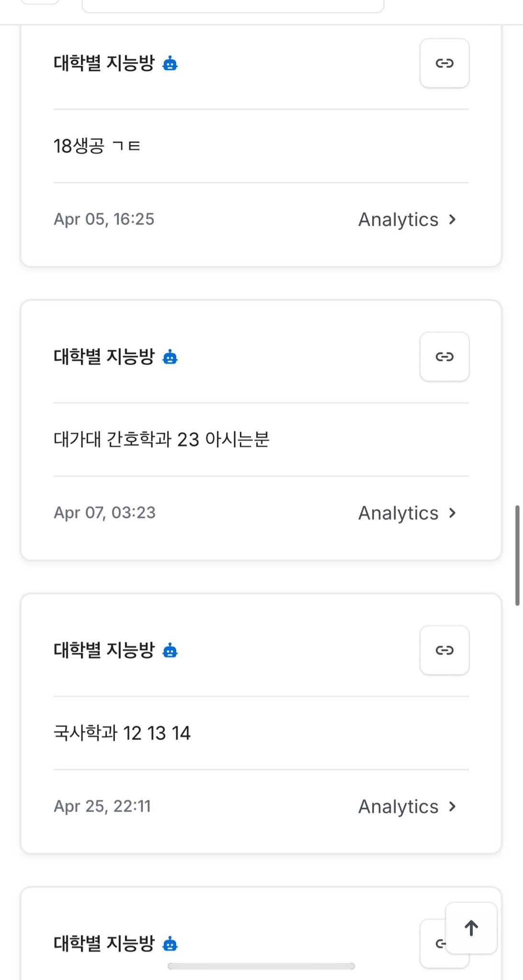Screen dimensions: 523x980
Task: Open the 대가대 간호학과 23 아시는분 post
Action: click(x=161, y=439)
